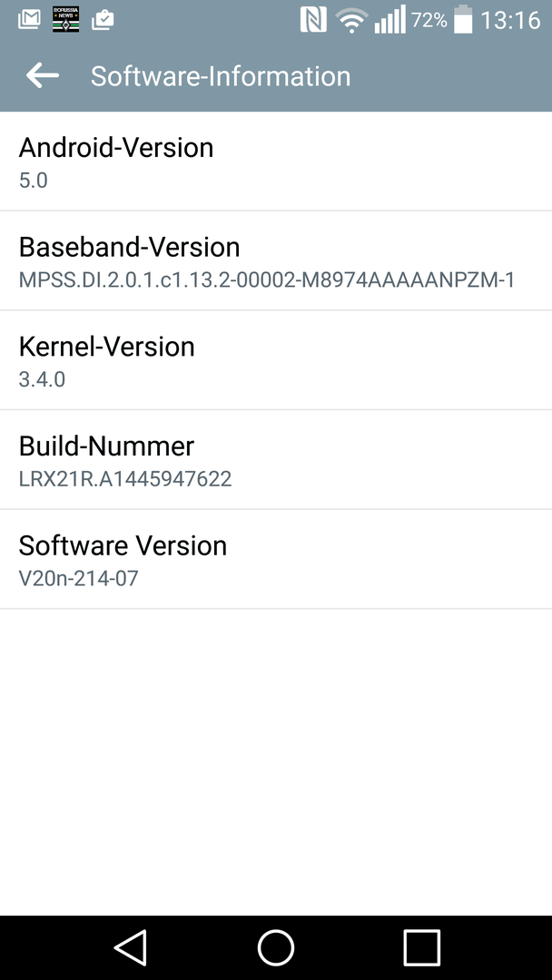Tap the LRX21R.A1445947622 build value
Image resolution: width=552 pixels, height=980 pixels.
point(125,479)
